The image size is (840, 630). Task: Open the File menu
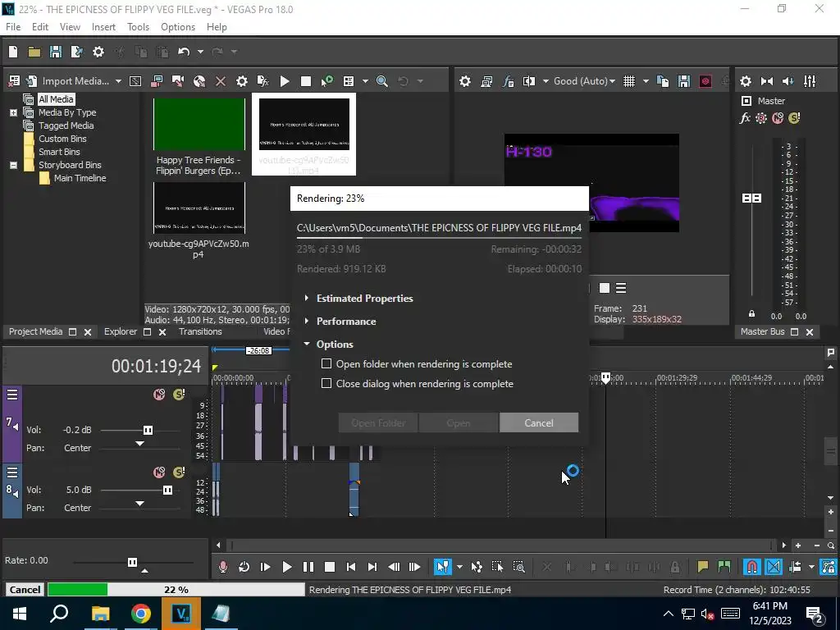coord(13,27)
